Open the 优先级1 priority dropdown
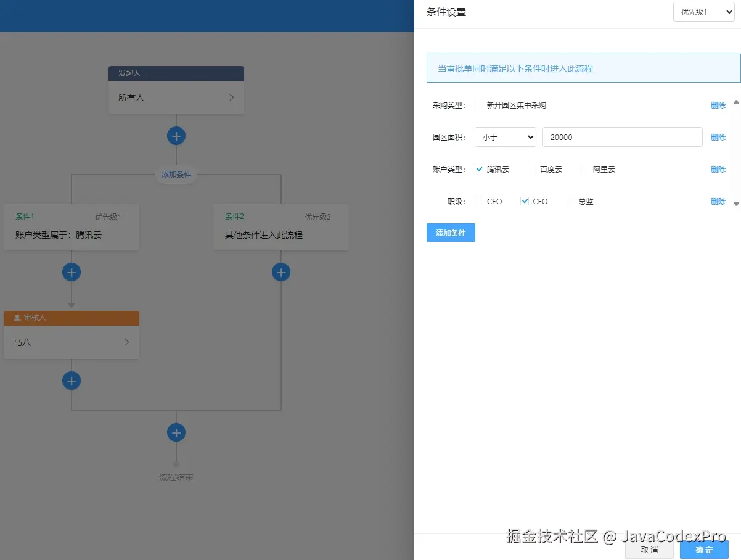The image size is (741, 560). click(x=704, y=12)
